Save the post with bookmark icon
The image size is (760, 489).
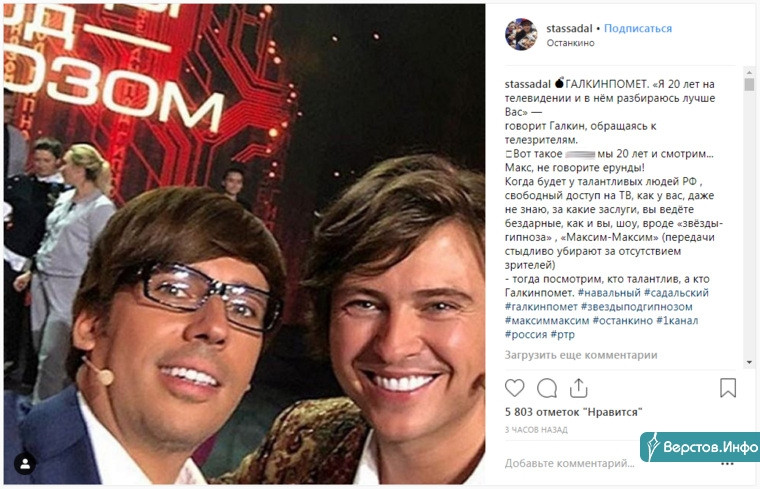[x=728, y=388]
